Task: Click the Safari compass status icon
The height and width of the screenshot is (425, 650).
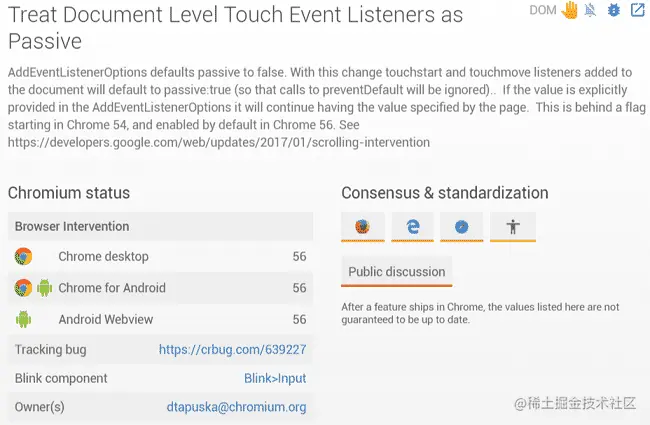Action: pyautogui.click(x=461, y=227)
